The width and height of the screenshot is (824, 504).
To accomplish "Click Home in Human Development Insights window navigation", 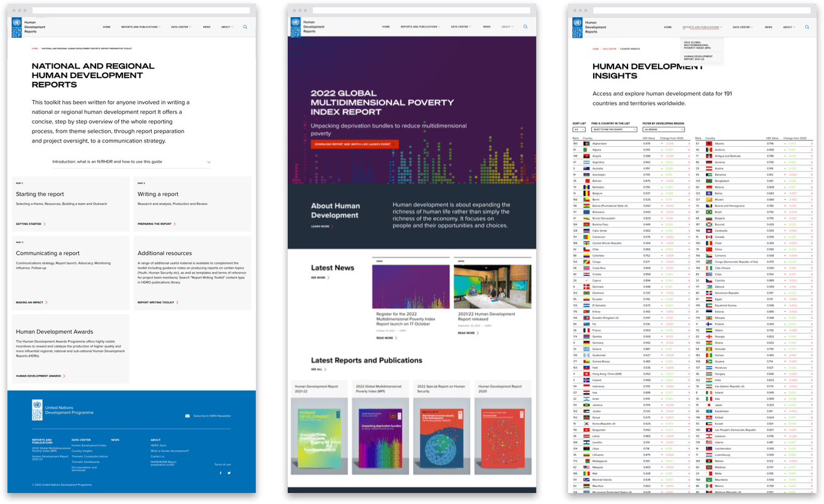I will coord(669,27).
